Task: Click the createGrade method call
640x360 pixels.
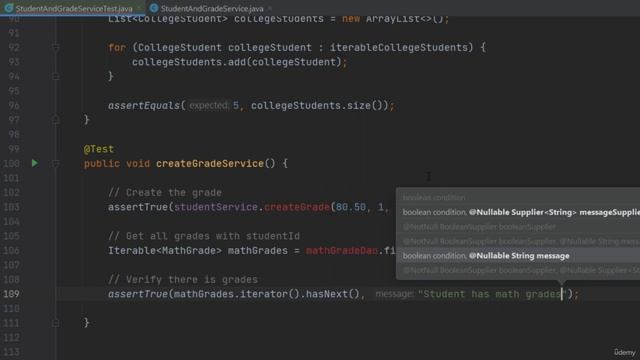Action: (x=297, y=207)
